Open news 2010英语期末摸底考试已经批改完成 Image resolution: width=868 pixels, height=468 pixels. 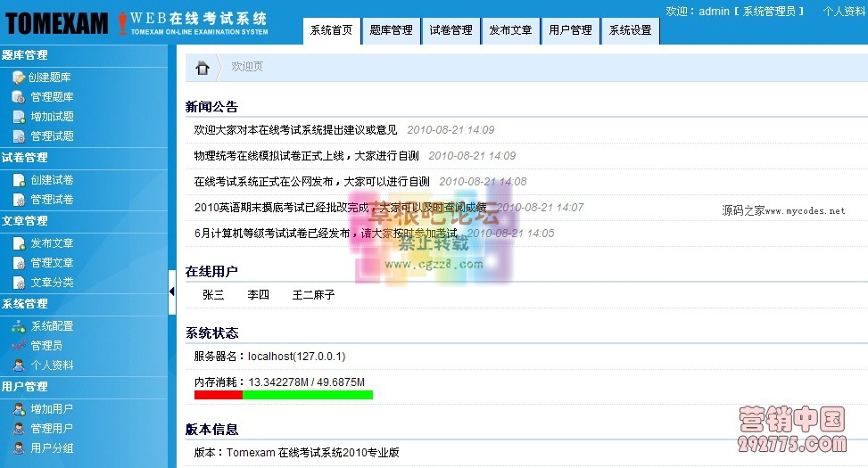pos(341,208)
